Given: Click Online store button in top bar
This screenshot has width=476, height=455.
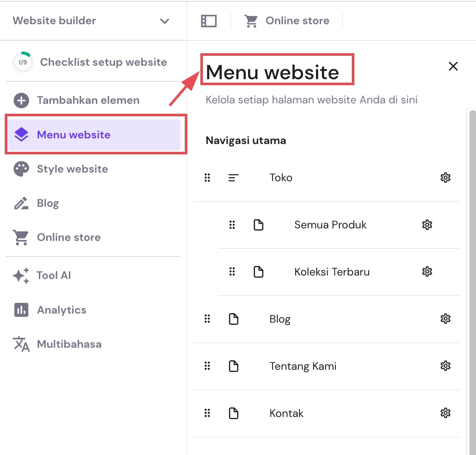Looking at the screenshot, I should [x=287, y=21].
